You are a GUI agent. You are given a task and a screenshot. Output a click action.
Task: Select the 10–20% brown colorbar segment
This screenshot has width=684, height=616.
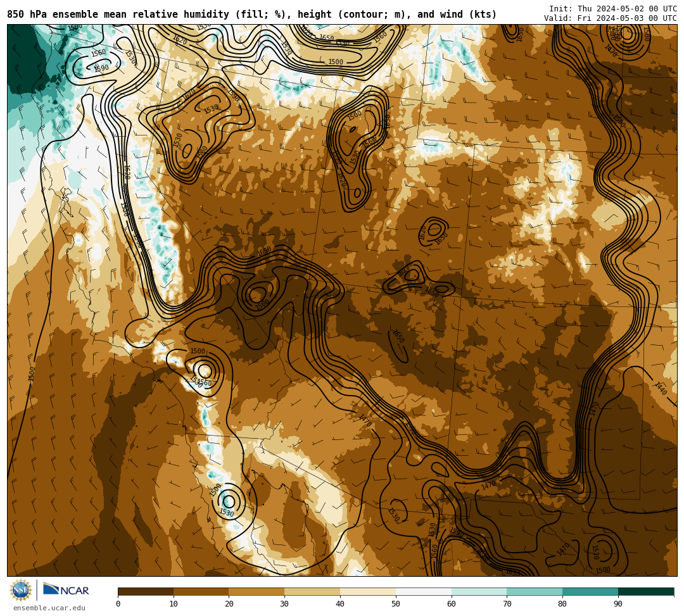pyautogui.click(x=201, y=591)
